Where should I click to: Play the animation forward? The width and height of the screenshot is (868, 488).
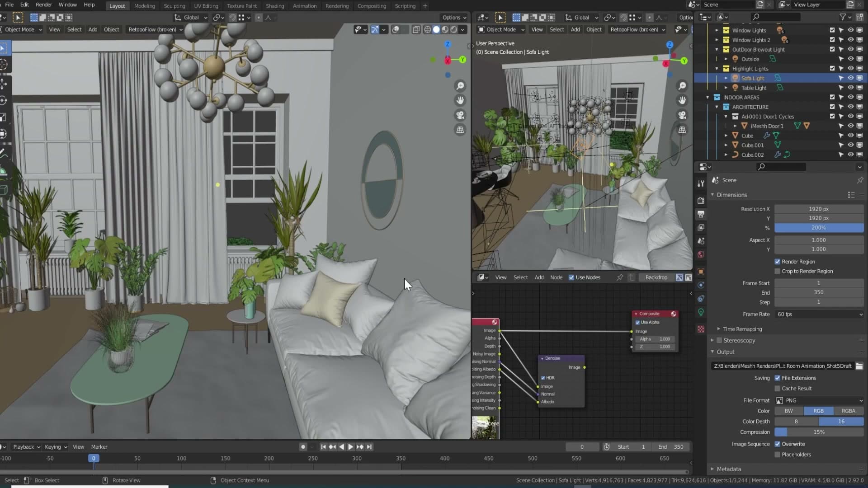(350, 447)
